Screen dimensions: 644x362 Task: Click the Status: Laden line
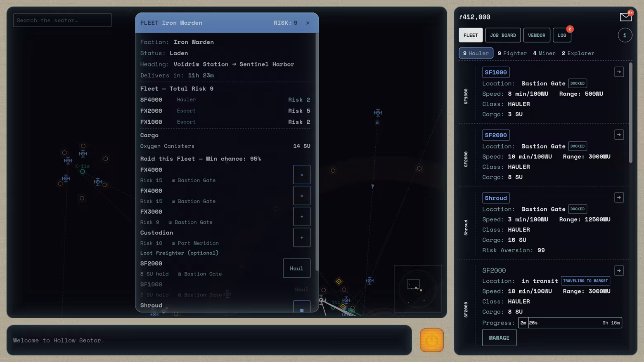(164, 53)
